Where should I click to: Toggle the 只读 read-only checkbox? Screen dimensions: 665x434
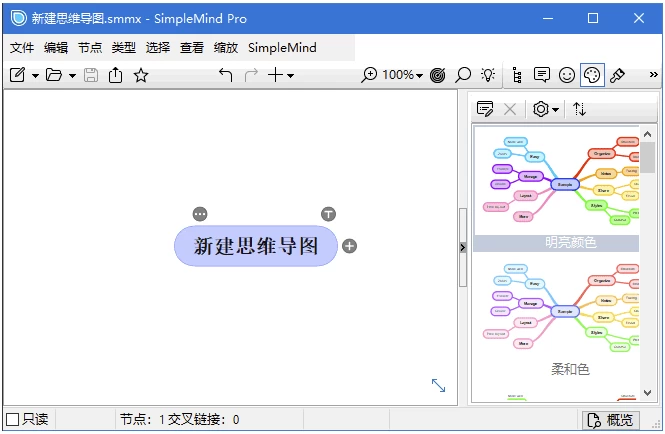[13, 419]
